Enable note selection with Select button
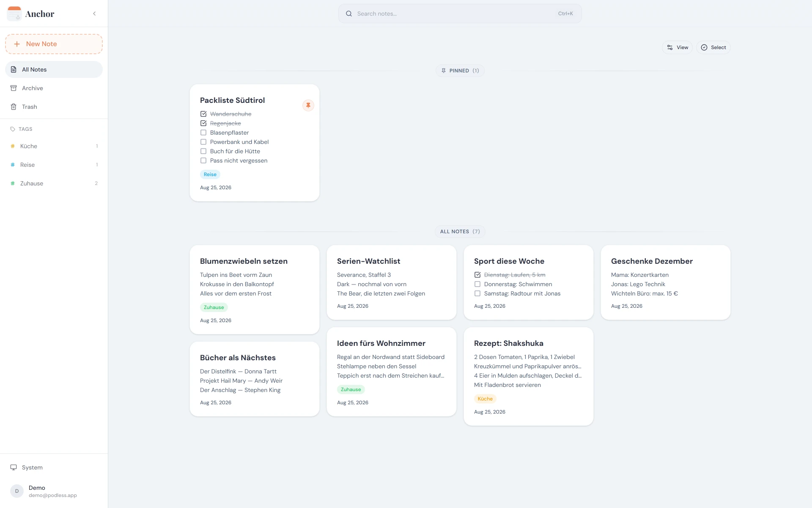Screen dimensions: 812x508 pyautogui.click(x=713, y=47)
